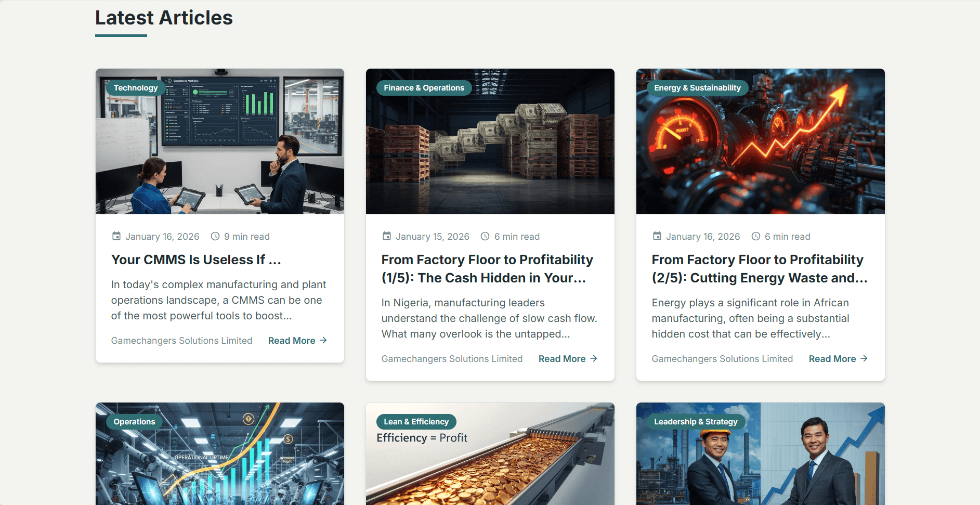Click the 9 min read text
980x505 pixels.
[x=247, y=237]
